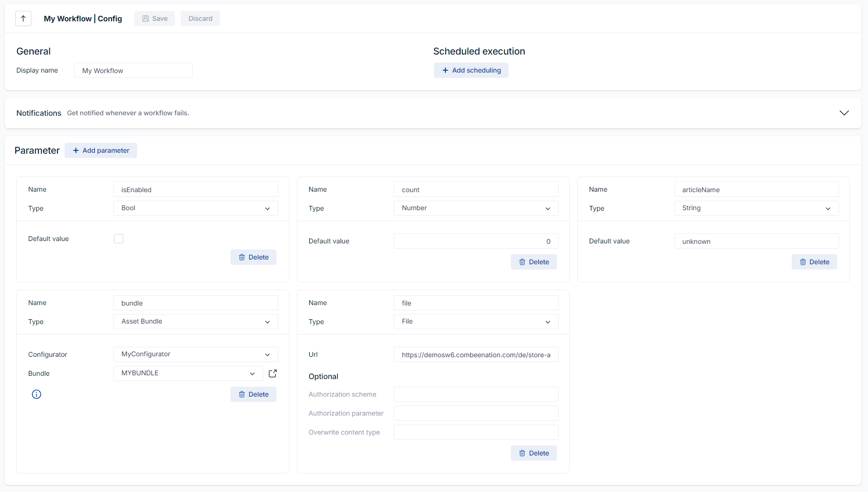Check the isEnabled default value checkbox

[118, 238]
